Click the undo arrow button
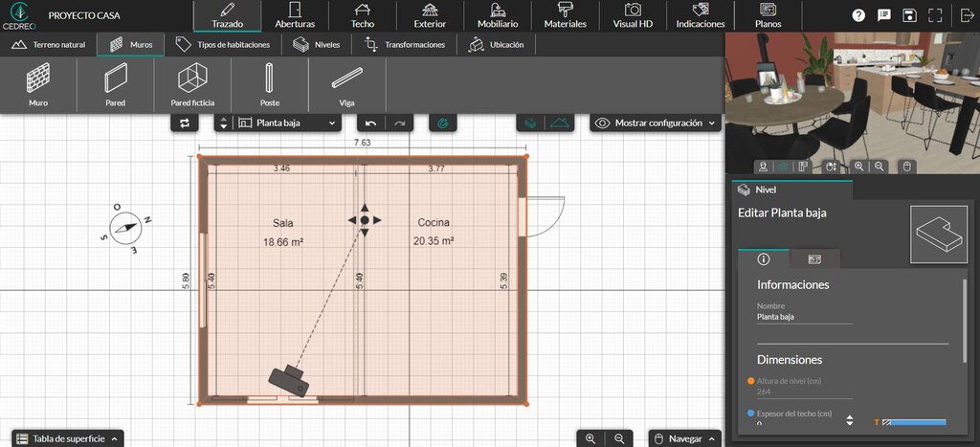Viewport: 980px width, 447px height. pos(371,123)
